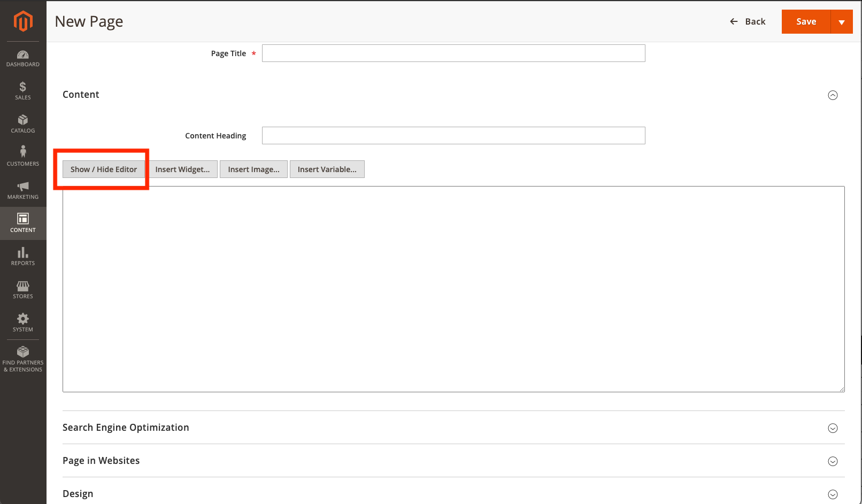The height and width of the screenshot is (504, 862).
Task: Collapse the Content section
Action: tap(833, 95)
